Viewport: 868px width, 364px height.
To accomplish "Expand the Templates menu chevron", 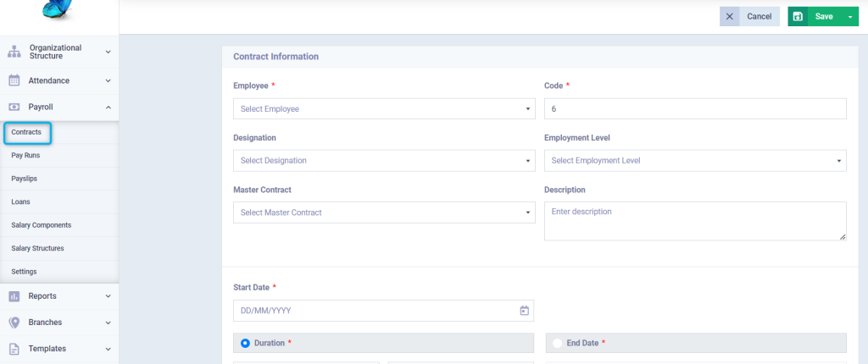I will [108, 349].
